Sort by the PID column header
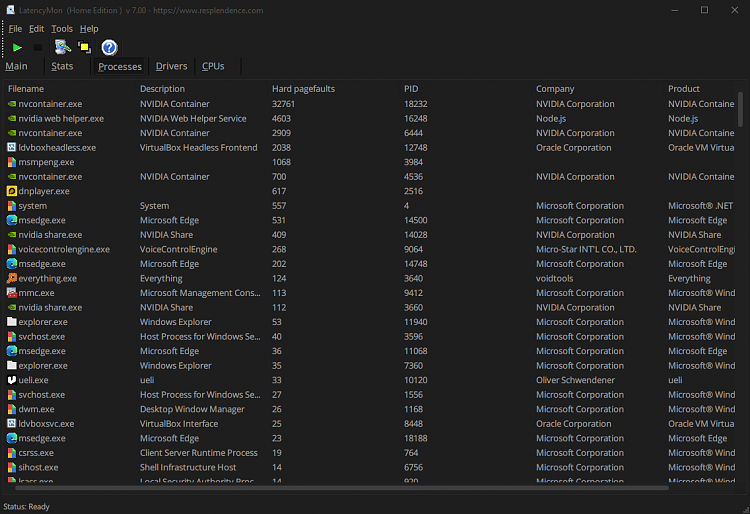Viewport: 750px width, 514px height. (x=411, y=88)
